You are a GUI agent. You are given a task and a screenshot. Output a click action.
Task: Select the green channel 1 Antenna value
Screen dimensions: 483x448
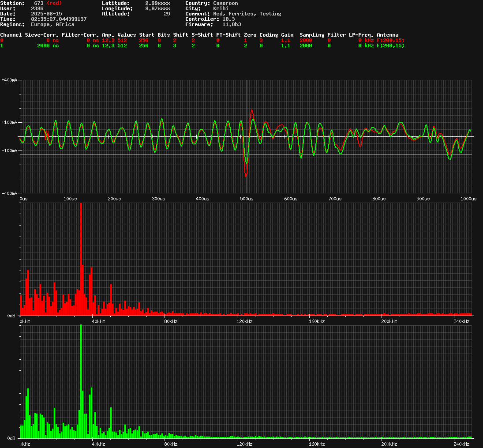pyautogui.click(x=390, y=45)
